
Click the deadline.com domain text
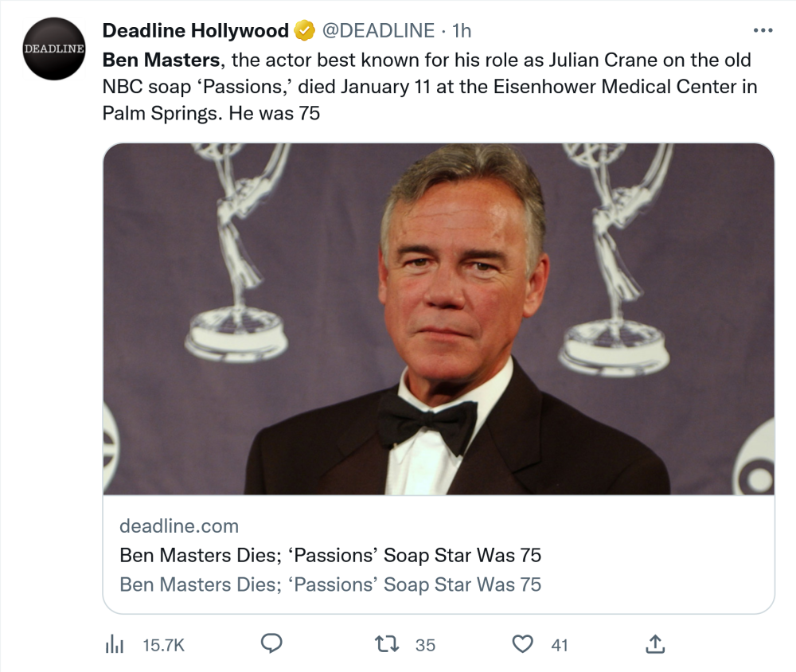tap(179, 526)
